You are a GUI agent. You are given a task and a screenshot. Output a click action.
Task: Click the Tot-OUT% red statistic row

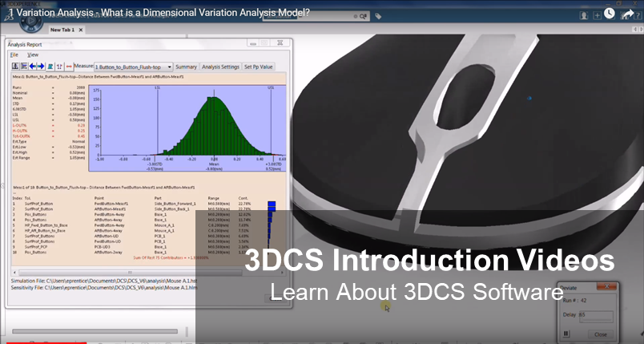[x=49, y=136]
